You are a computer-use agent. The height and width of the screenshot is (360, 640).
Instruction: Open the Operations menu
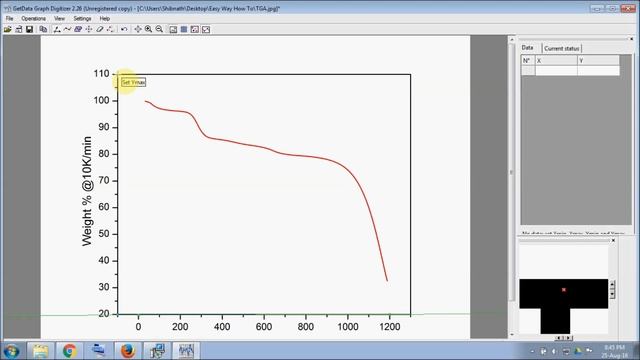(33, 19)
